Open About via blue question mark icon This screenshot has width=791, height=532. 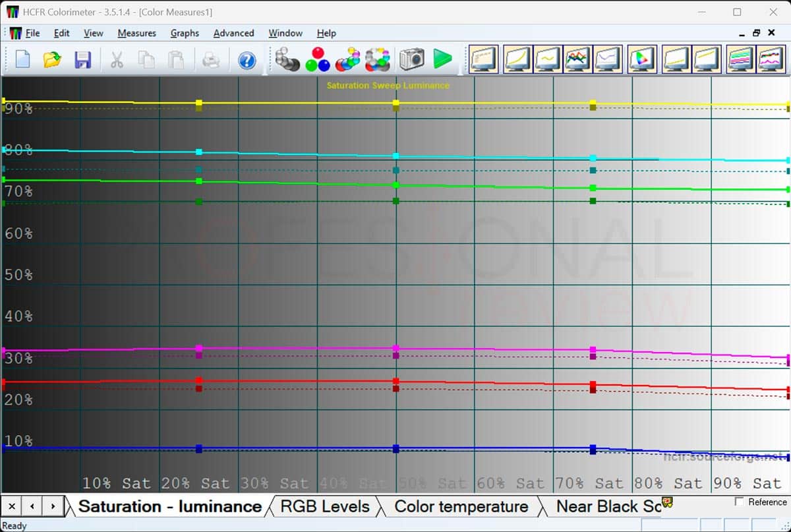[x=247, y=60]
